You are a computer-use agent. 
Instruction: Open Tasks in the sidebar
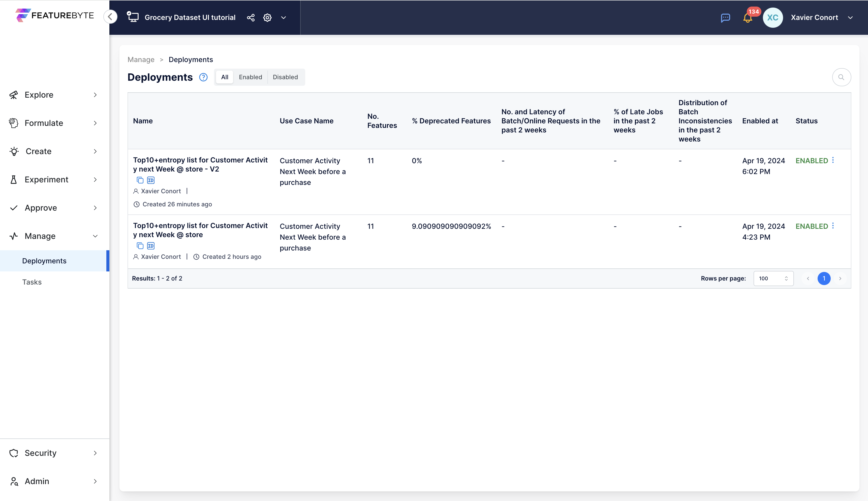(x=54, y=282)
